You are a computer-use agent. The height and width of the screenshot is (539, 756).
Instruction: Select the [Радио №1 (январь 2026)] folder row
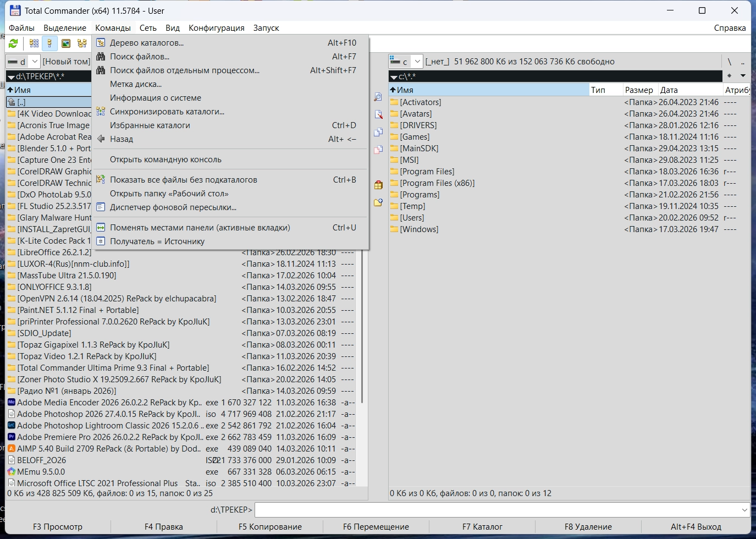[181, 391]
